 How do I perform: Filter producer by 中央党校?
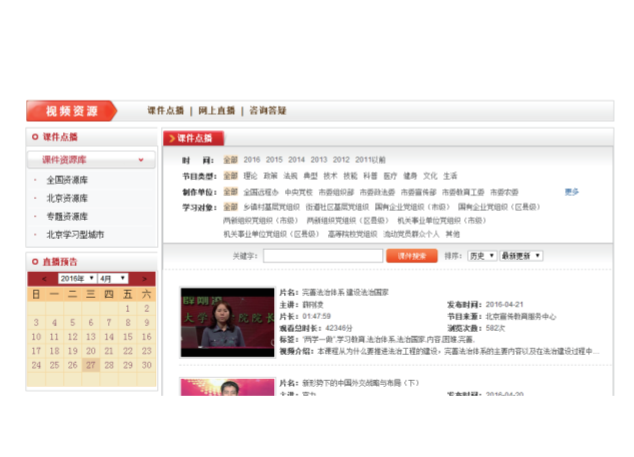[x=298, y=192]
